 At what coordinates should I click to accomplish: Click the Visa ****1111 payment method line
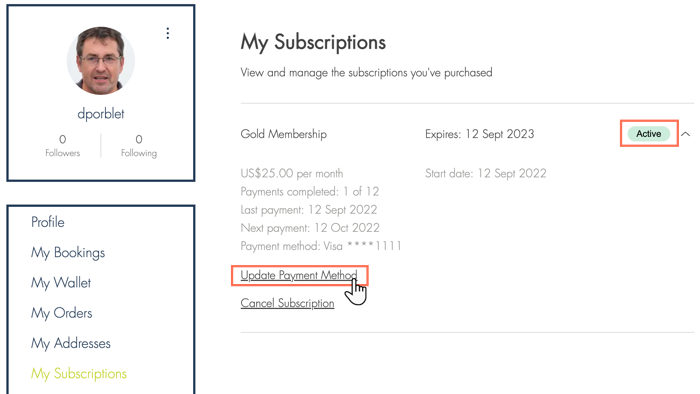[321, 246]
